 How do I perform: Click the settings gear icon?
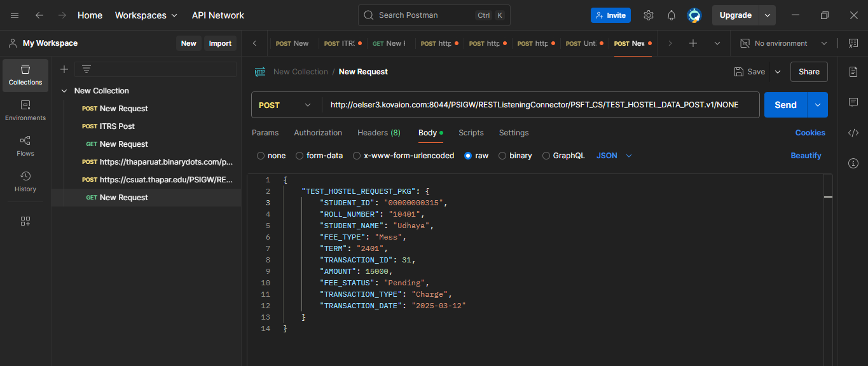(648, 15)
